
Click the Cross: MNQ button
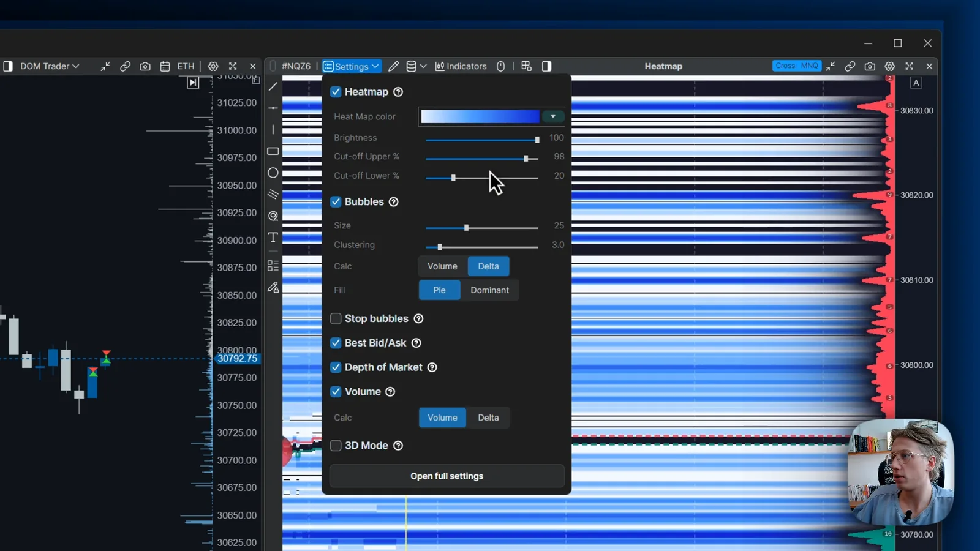(797, 66)
